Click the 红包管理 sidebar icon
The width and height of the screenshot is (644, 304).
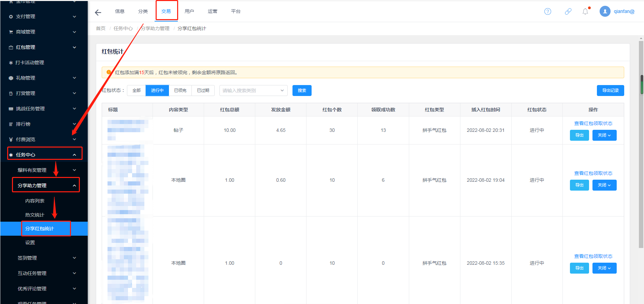(11, 47)
